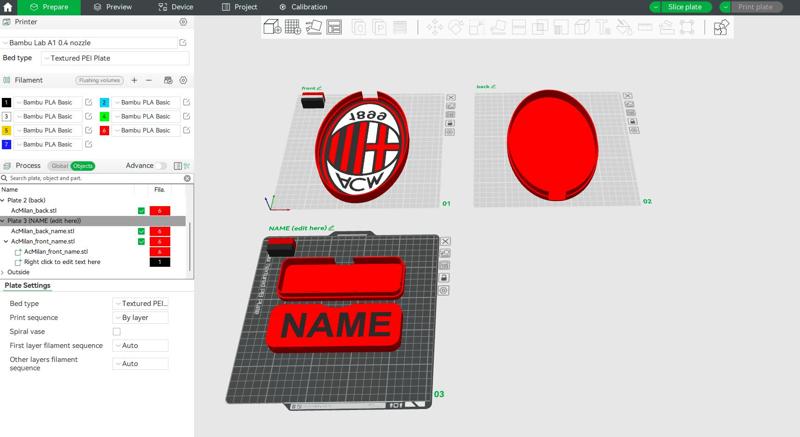
Task: Click the black filament 1 color swatch
Action: coord(7,102)
